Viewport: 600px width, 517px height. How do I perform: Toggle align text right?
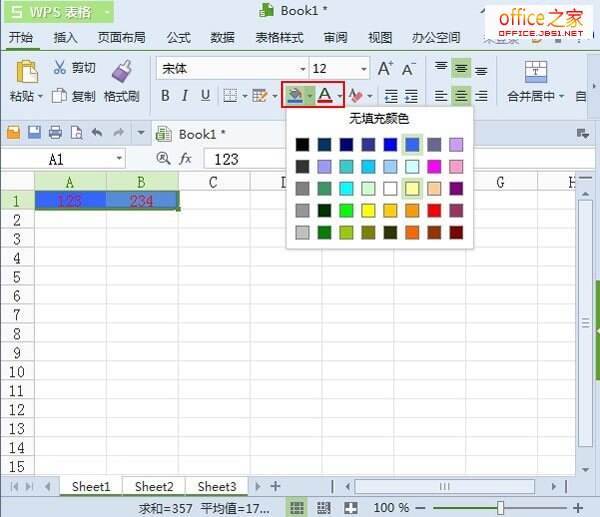[481, 96]
